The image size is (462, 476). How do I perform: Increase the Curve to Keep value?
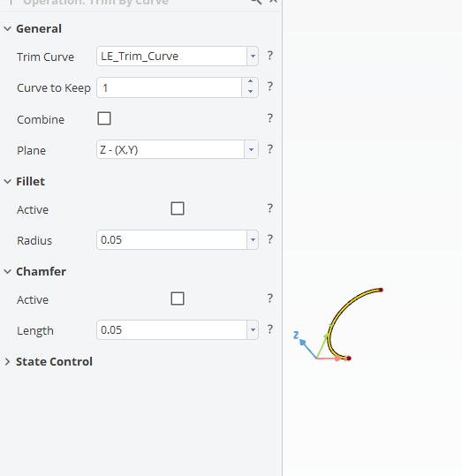tap(250, 81)
